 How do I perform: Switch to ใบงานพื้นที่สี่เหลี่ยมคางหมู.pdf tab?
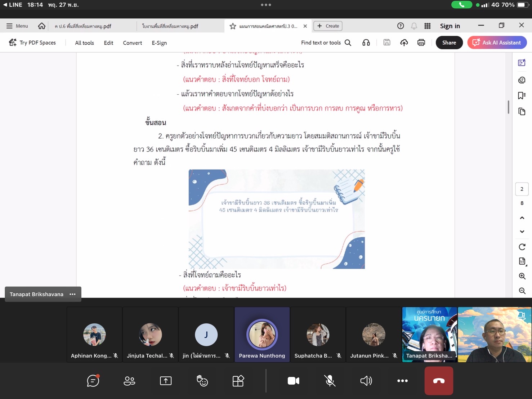coord(170,26)
